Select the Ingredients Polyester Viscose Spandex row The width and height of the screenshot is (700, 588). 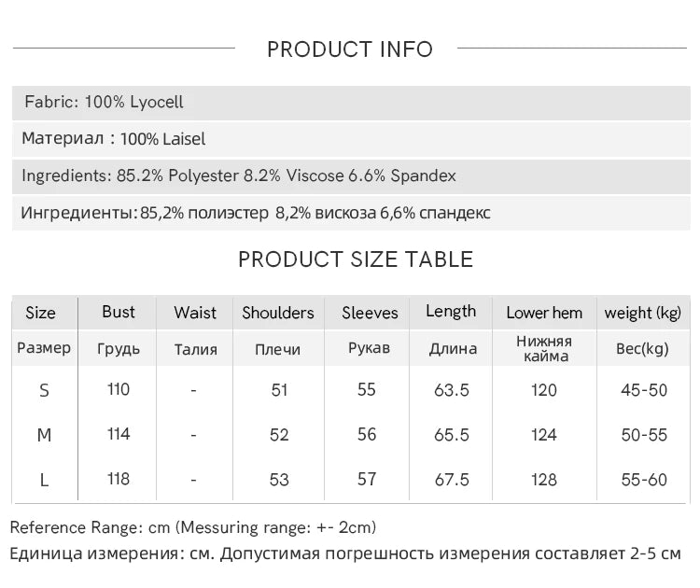pyautogui.click(x=351, y=175)
